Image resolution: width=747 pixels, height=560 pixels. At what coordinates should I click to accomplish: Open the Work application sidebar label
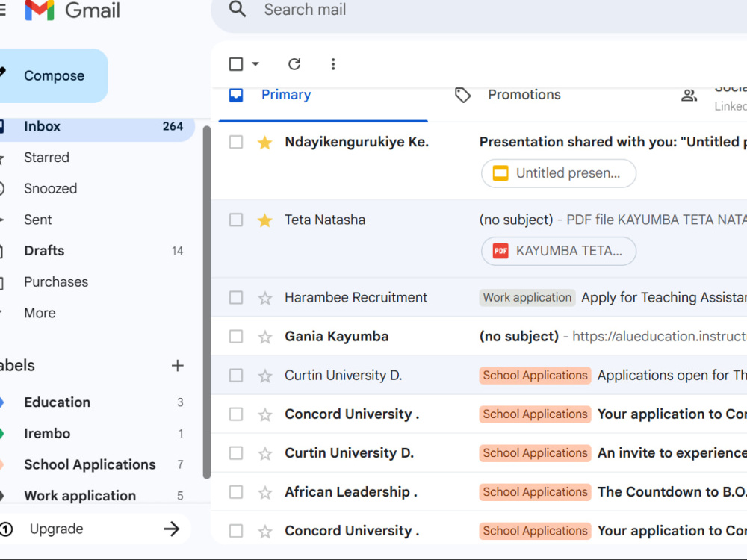[80, 496]
